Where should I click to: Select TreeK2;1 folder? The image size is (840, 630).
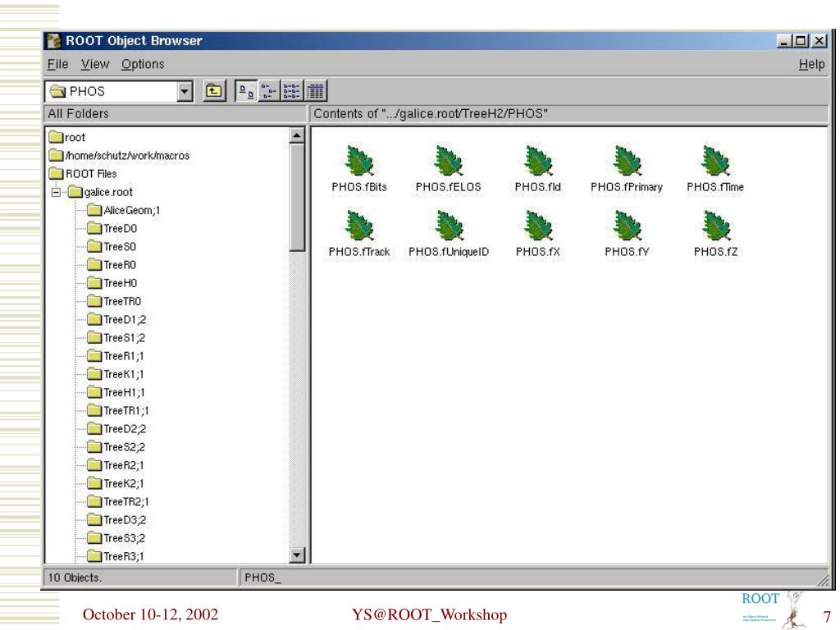click(x=115, y=483)
